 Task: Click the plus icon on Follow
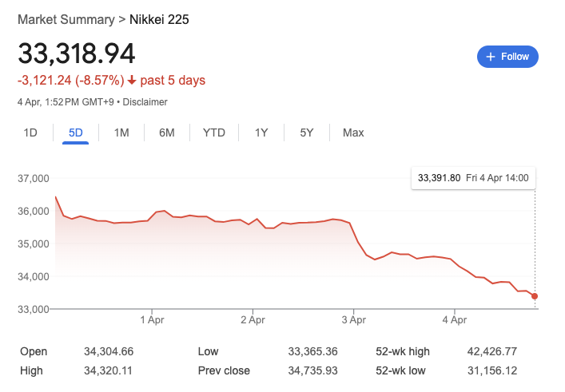[x=491, y=57]
